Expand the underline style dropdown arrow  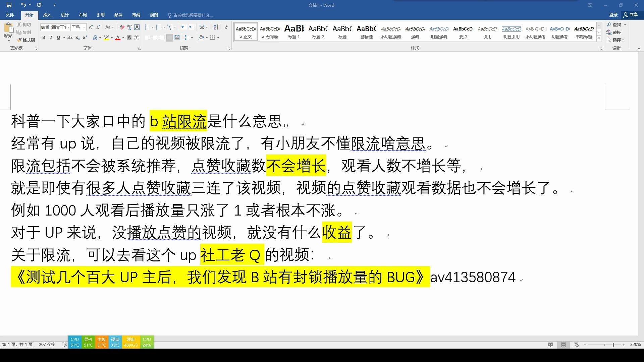(x=64, y=38)
